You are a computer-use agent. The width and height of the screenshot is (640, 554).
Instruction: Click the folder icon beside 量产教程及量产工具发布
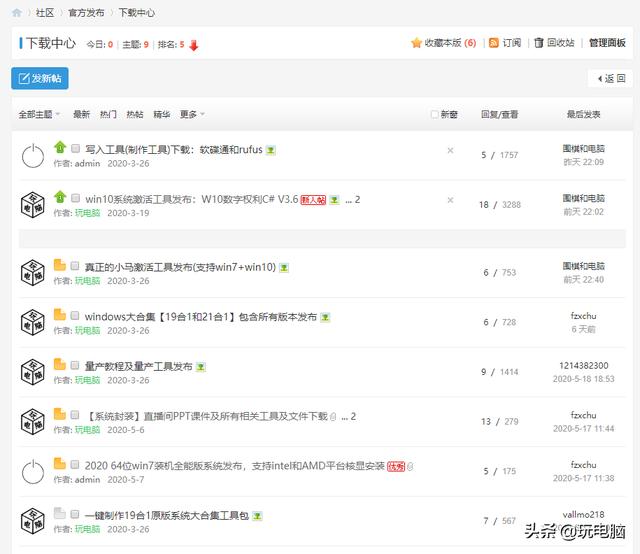click(59, 365)
